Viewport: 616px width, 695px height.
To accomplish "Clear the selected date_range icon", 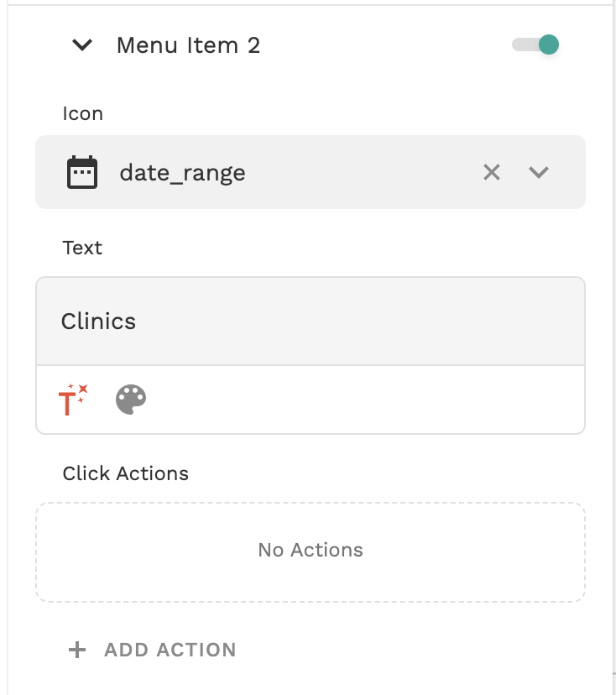I will pyautogui.click(x=492, y=172).
